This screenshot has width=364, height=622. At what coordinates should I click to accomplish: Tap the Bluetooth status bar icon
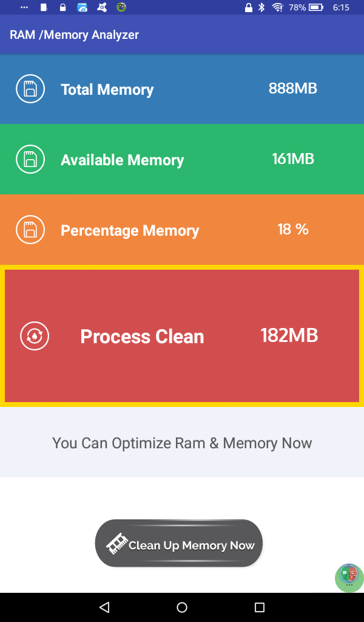[262, 8]
